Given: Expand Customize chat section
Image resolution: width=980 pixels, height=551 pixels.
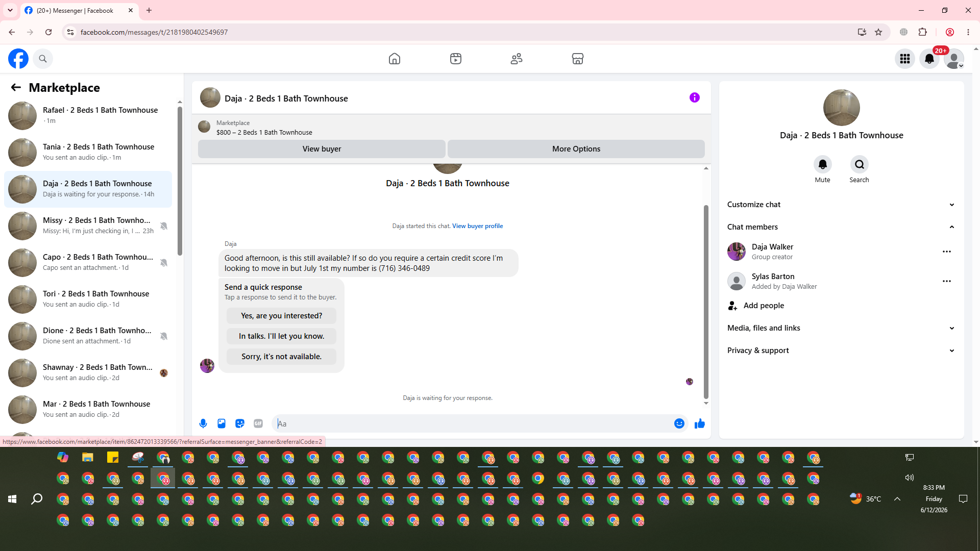Looking at the screenshot, I should tap(841, 205).
